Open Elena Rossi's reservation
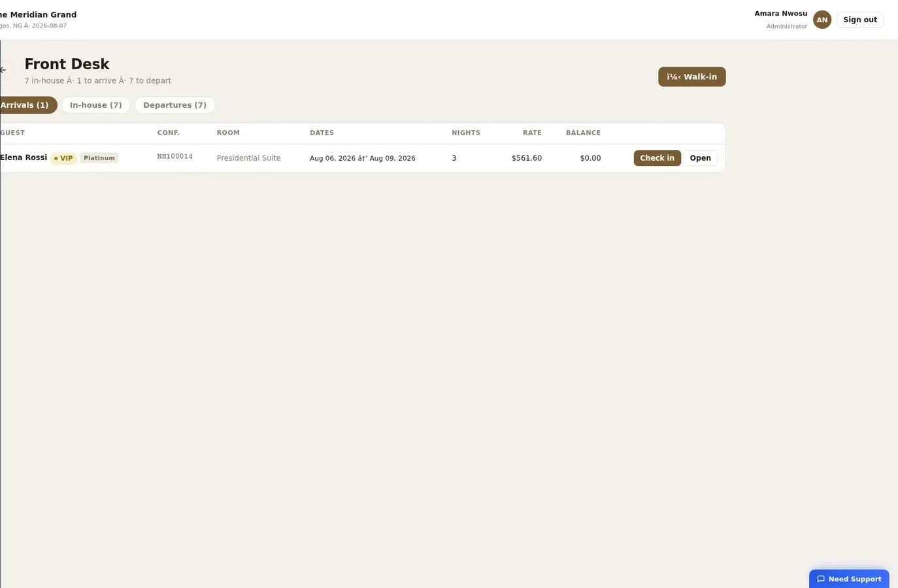The image size is (898, 588). click(700, 158)
